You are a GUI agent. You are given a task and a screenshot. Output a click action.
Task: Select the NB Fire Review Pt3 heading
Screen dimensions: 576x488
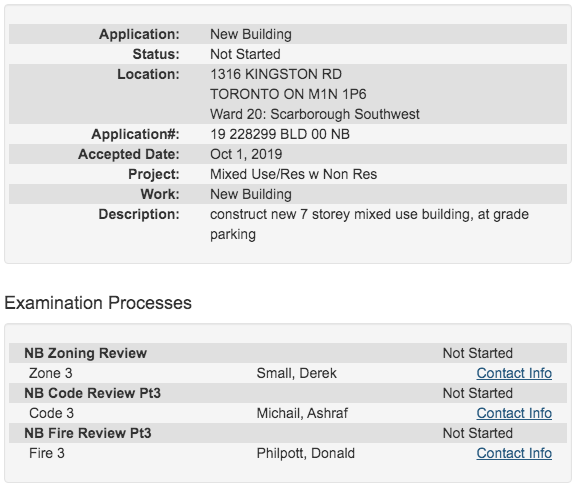(x=88, y=433)
